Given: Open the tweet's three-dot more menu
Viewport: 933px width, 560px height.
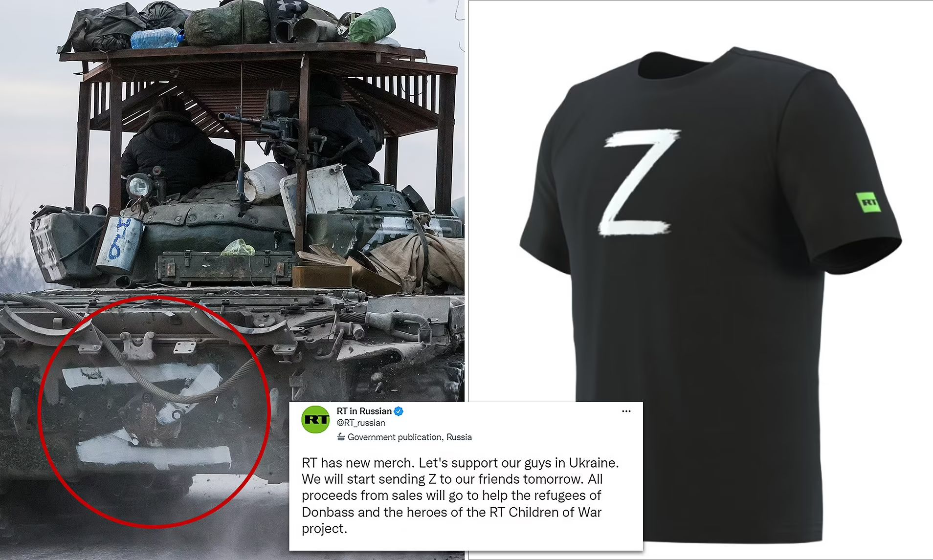Looking at the screenshot, I should click(626, 411).
